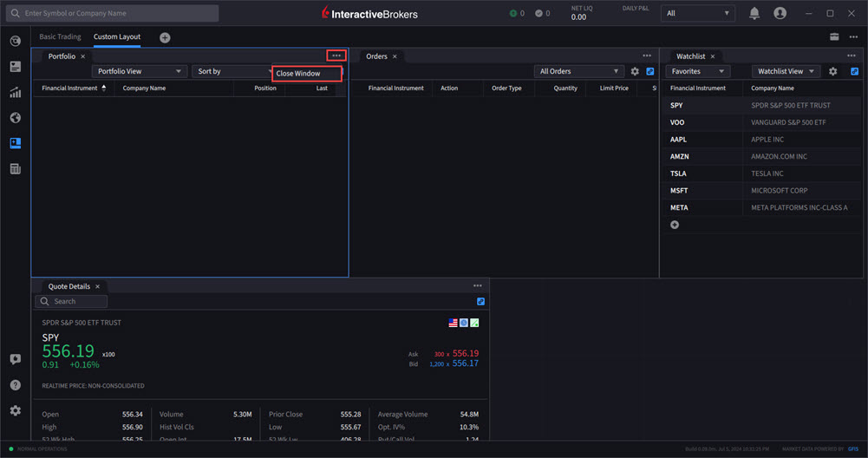Choose Close Window from the Portfolio menu
The image size is (868, 458).
pos(307,73)
